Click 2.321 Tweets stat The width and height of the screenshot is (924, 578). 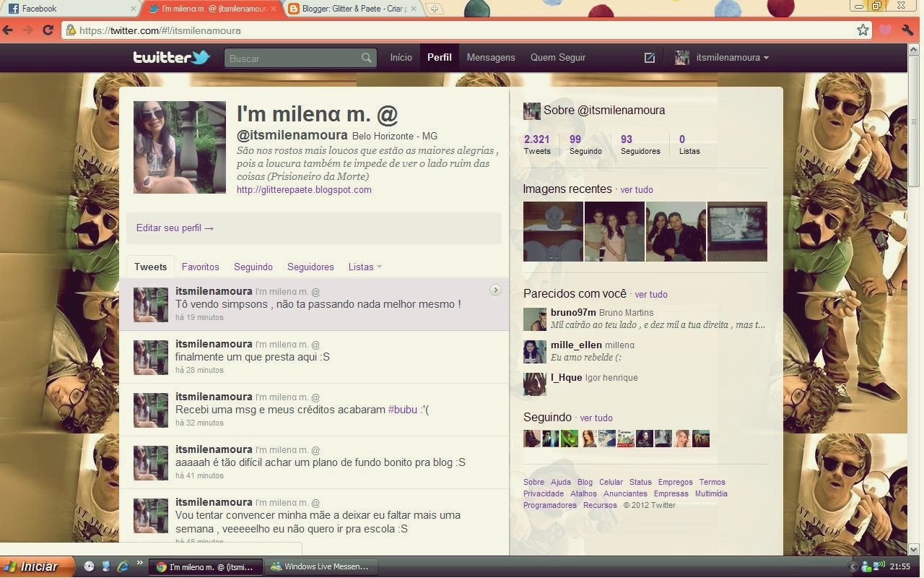(537, 144)
